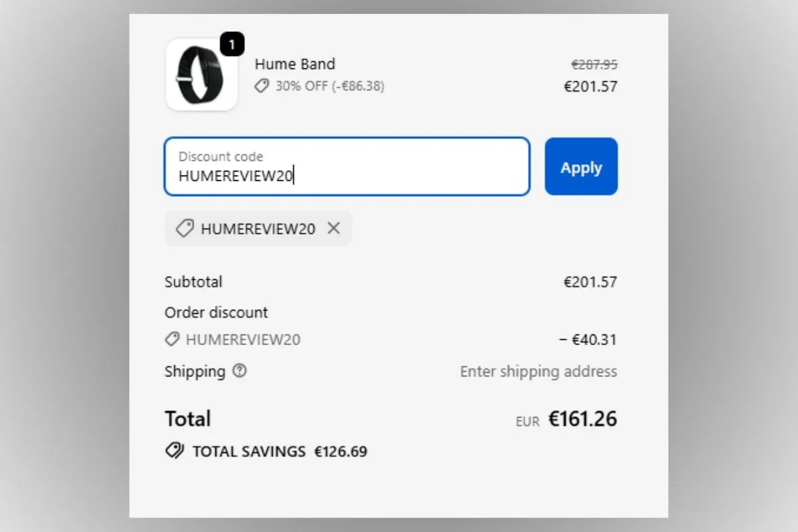The height and width of the screenshot is (532, 798).
Task: Select the applied discount code pill
Action: 258,228
